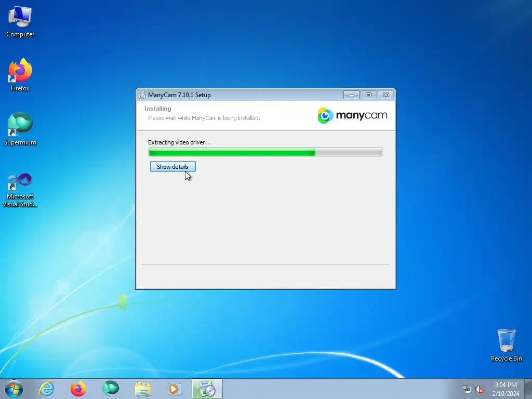Open Internet Explorer from the taskbar

(x=46, y=389)
